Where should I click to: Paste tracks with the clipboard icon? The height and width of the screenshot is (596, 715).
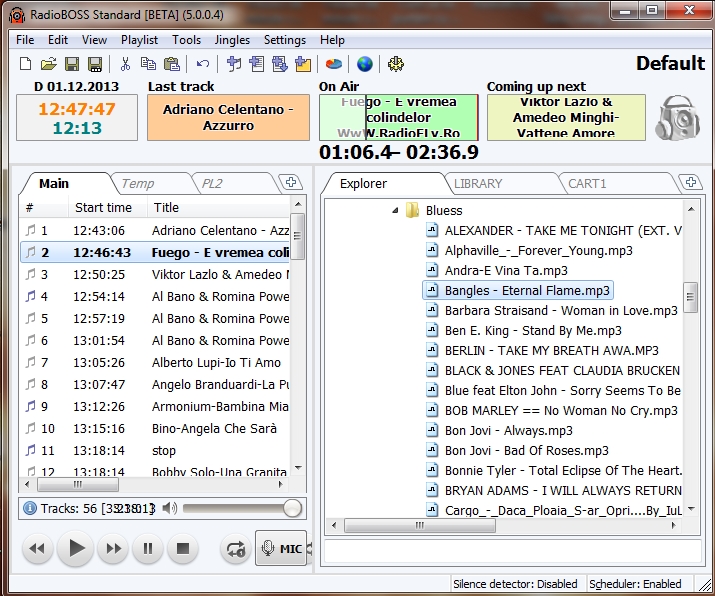pos(172,64)
